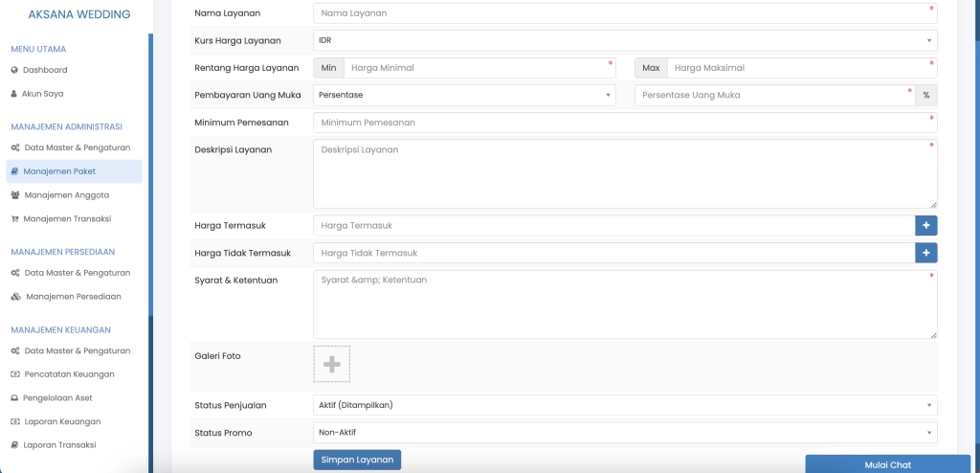Click the Akun Saya user icon
Viewport: 980px width, 473px height.
(x=14, y=94)
